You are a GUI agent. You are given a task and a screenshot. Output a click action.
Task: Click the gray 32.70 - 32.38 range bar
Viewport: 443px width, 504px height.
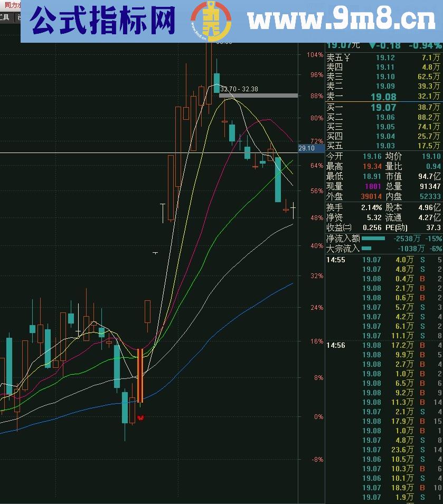258,96
